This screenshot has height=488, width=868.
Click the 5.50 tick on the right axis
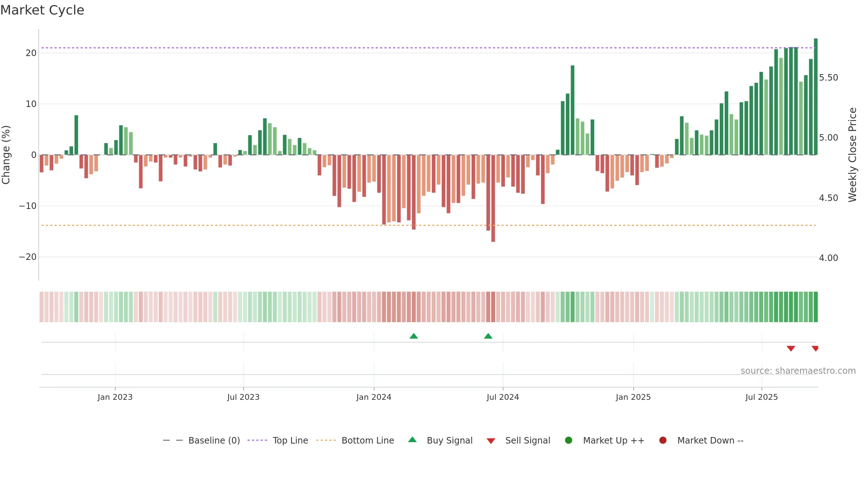[829, 78]
